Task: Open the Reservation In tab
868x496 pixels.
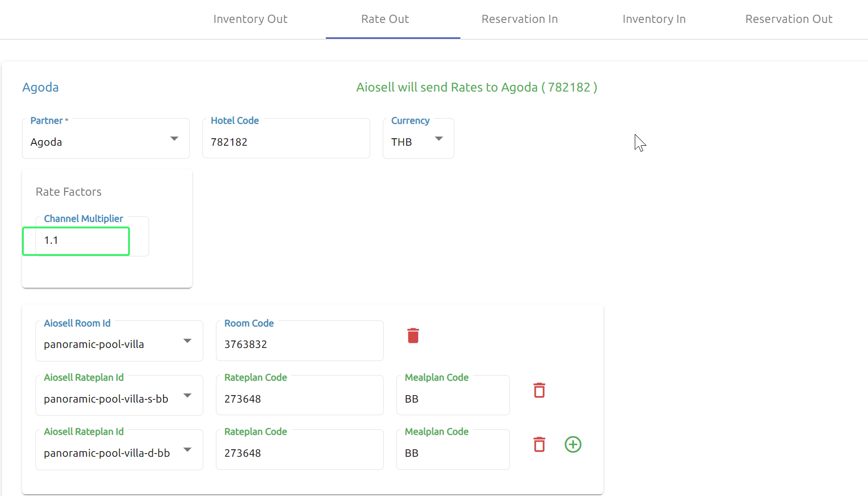Action: tap(519, 19)
